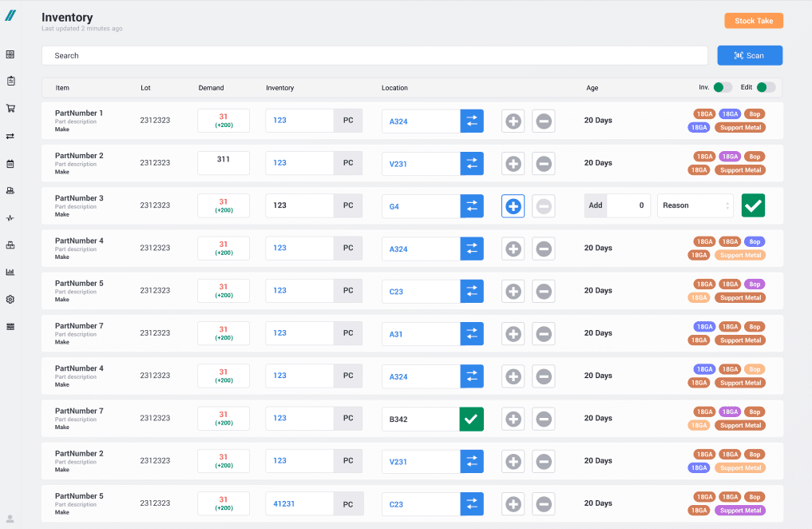
Task: Click the minus stepper for PartNumber 2
Action: tap(544, 163)
